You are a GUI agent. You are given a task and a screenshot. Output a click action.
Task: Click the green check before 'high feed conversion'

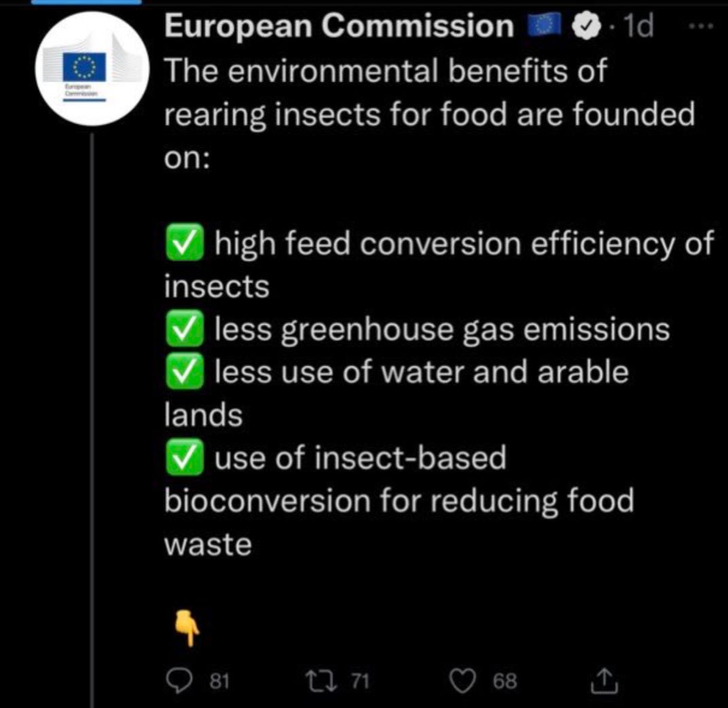(184, 243)
